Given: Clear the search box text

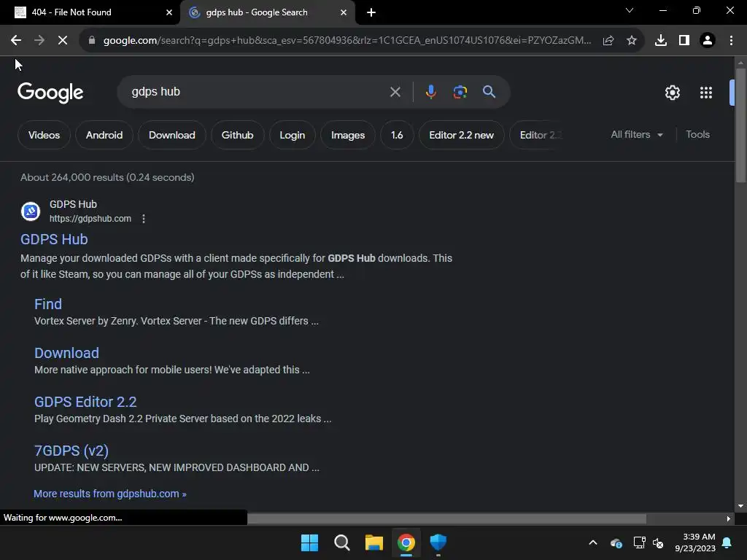Looking at the screenshot, I should [x=395, y=92].
